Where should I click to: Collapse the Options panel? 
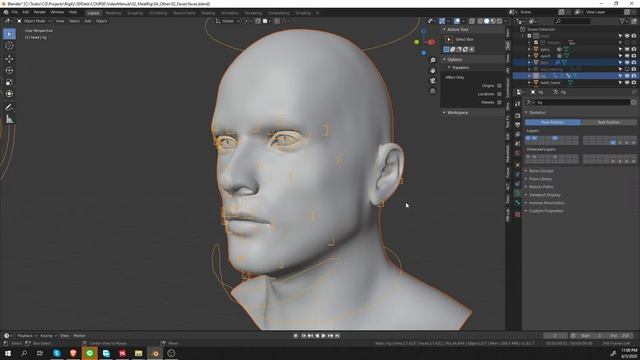454,60
